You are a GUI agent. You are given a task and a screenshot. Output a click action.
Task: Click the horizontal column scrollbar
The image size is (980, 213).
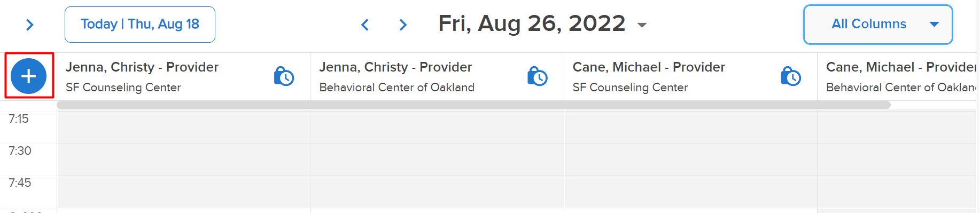click(x=473, y=105)
